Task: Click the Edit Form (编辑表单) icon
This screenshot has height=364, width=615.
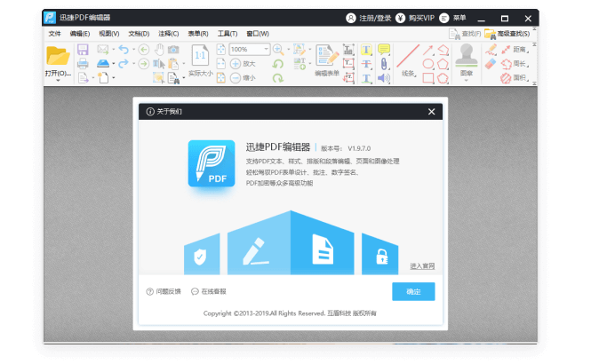Action: pyautogui.click(x=327, y=56)
